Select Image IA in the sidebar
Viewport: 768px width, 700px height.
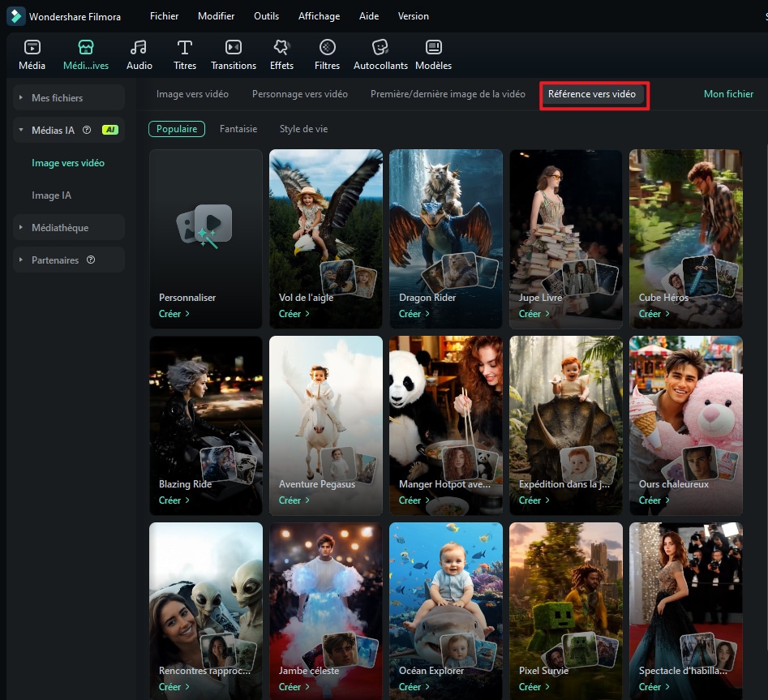(x=51, y=195)
